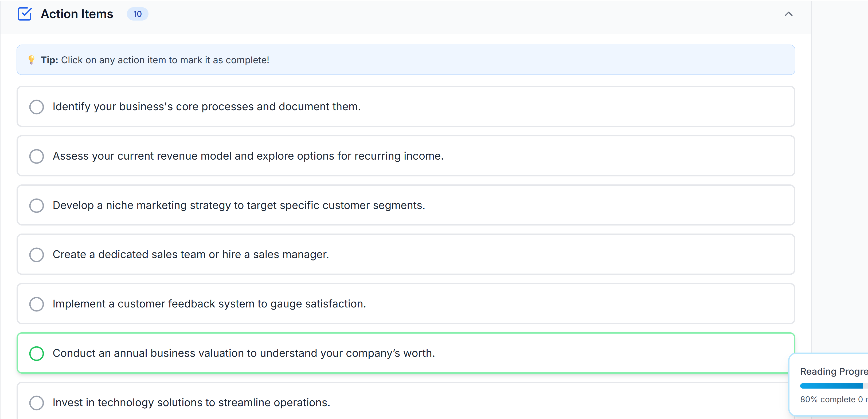The image size is (868, 419).
Task: Click green circle for annual business valuation
Action: click(36, 353)
